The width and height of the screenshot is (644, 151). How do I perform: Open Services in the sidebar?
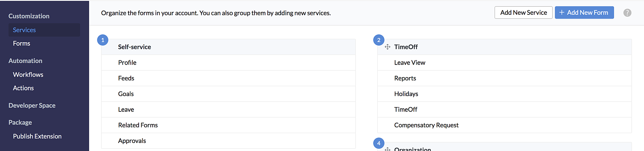pyautogui.click(x=24, y=30)
